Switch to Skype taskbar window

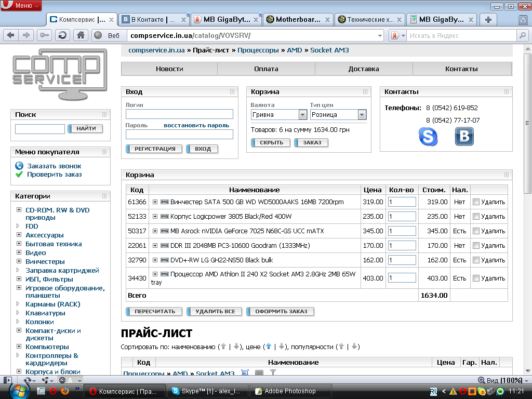[x=207, y=391]
